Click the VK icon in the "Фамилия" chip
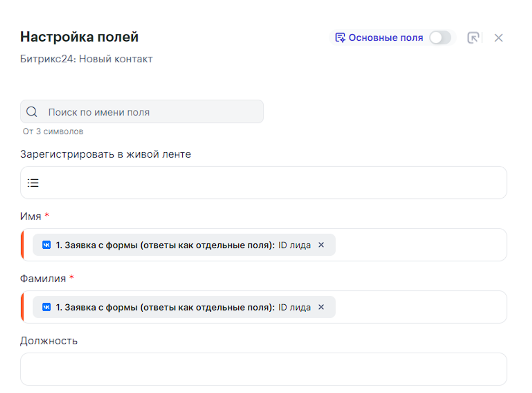The width and height of the screenshot is (532, 393). (x=46, y=307)
